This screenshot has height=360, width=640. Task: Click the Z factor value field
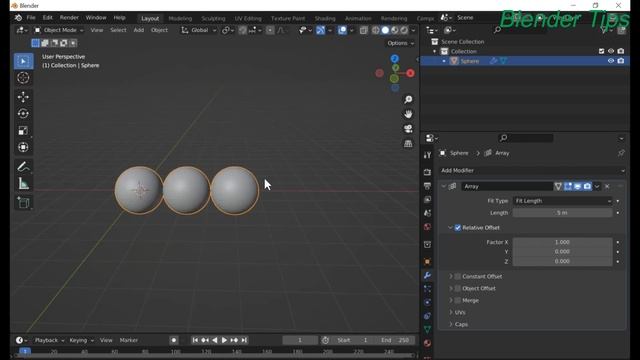562,261
